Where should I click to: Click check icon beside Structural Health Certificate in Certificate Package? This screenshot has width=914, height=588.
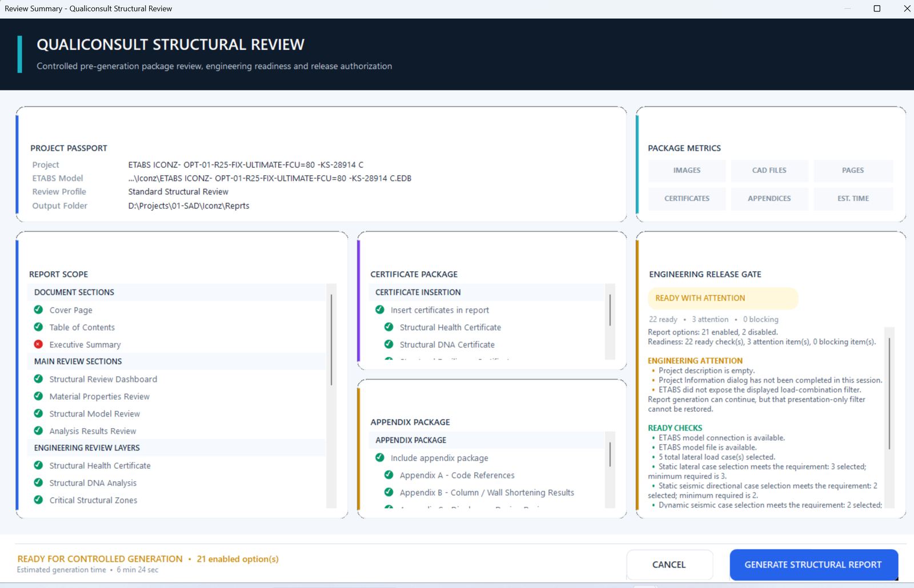389,327
